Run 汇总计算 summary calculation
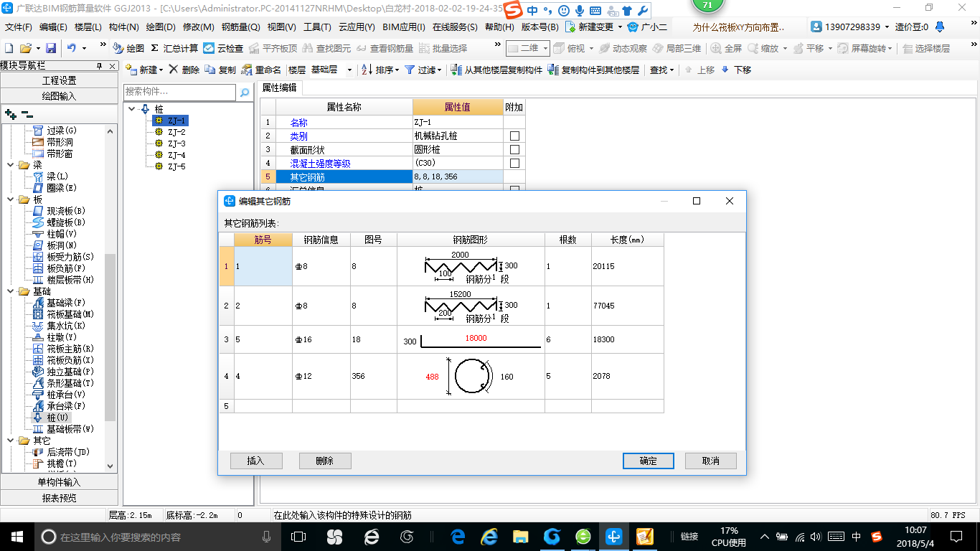980x551 pixels. point(174,48)
